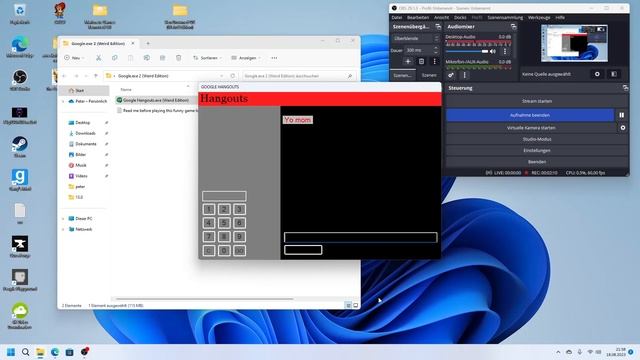
Task: Open OBS Einstellungen
Action: [x=537, y=150]
